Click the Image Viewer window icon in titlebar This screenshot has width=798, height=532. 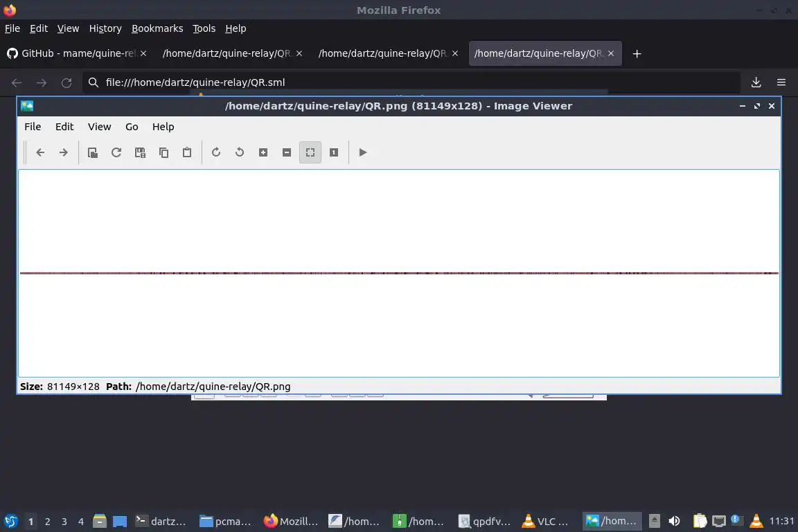click(x=27, y=106)
